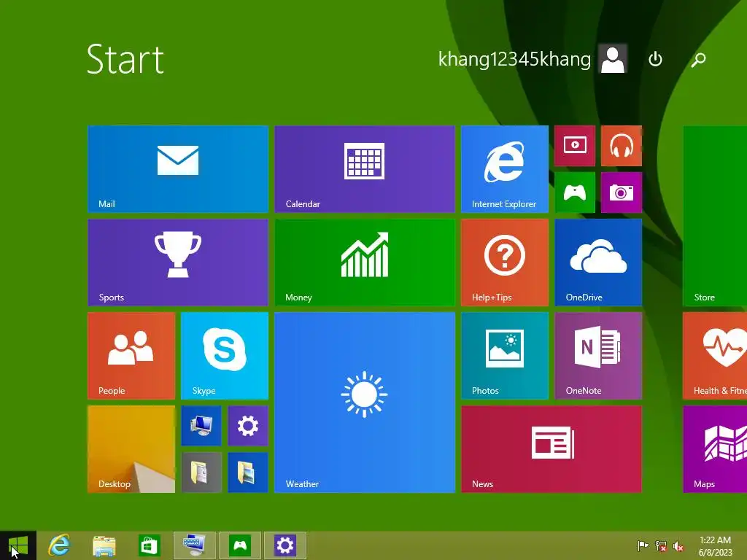The height and width of the screenshot is (560, 747).
Task: Open File Explorer from the taskbar
Action: click(104, 545)
